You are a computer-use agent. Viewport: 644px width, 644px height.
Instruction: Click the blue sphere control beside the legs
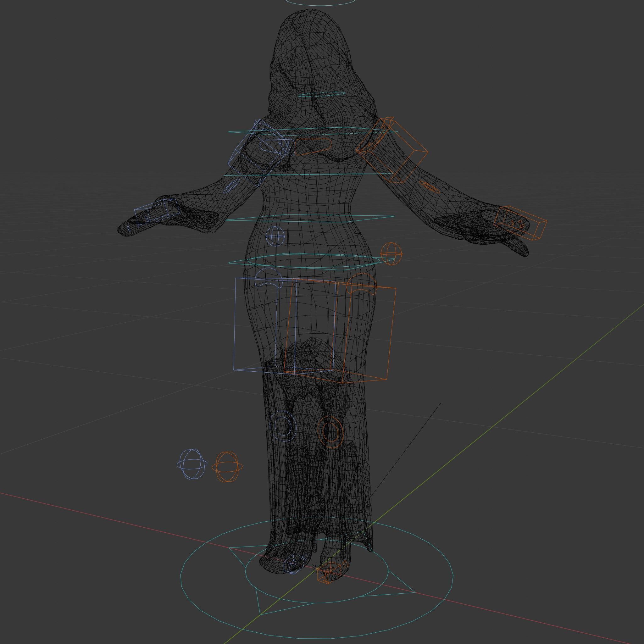192,464
